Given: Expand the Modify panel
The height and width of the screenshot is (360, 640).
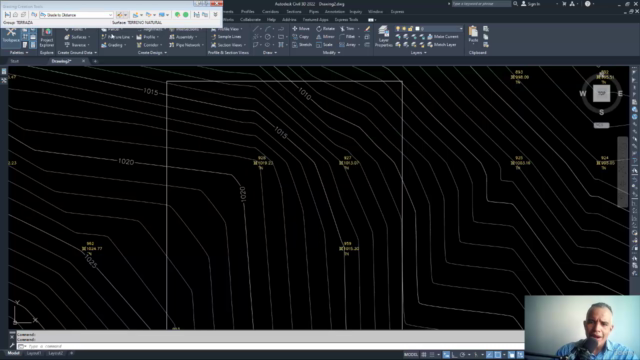Looking at the screenshot, I should 331,53.
